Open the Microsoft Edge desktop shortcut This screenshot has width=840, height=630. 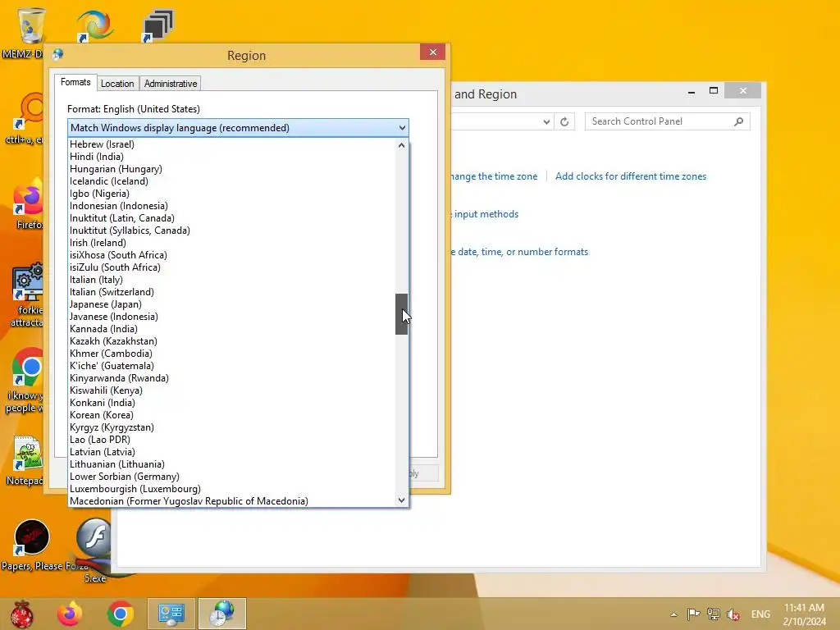94,25
